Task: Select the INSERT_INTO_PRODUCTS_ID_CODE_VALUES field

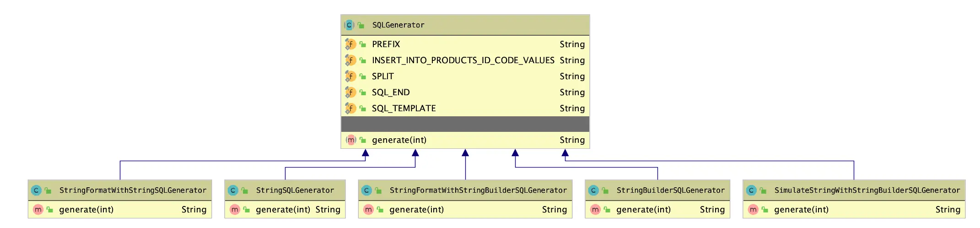Action: pos(463,60)
